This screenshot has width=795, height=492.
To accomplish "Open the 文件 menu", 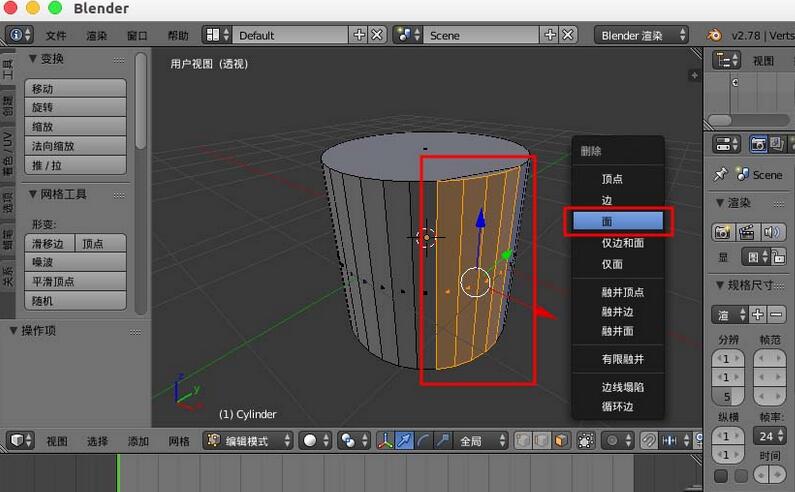I will [56, 35].
